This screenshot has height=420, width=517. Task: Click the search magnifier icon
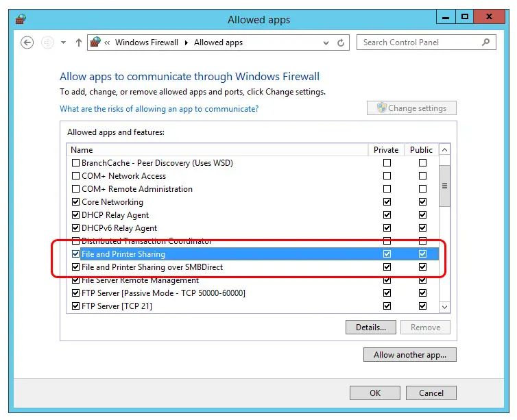[x=485, y=42]
